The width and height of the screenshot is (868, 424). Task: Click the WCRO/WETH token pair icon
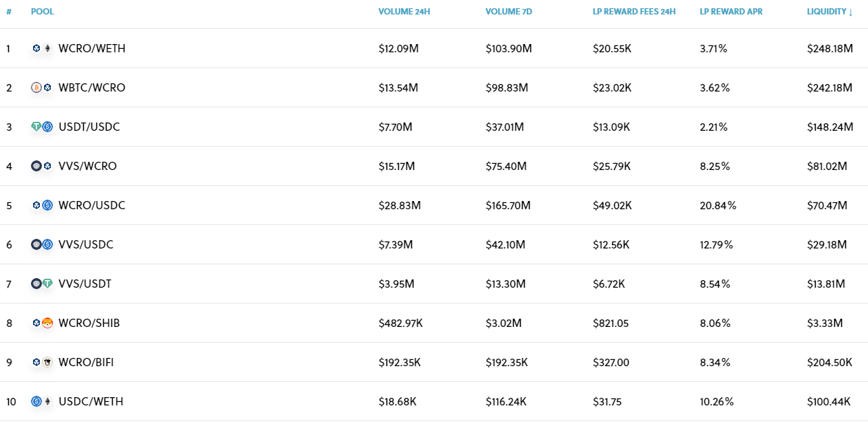42,48
